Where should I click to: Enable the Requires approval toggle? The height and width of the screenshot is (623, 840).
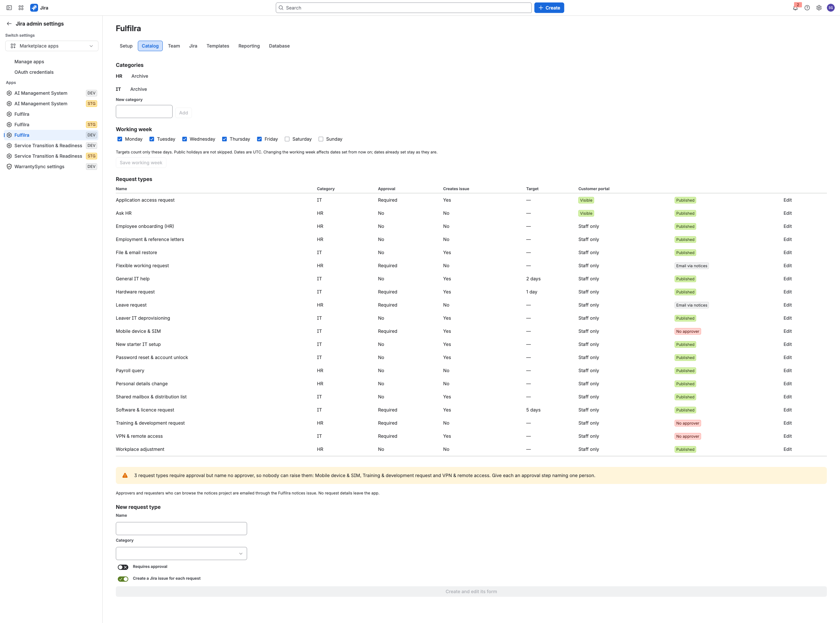coord(123,567)
